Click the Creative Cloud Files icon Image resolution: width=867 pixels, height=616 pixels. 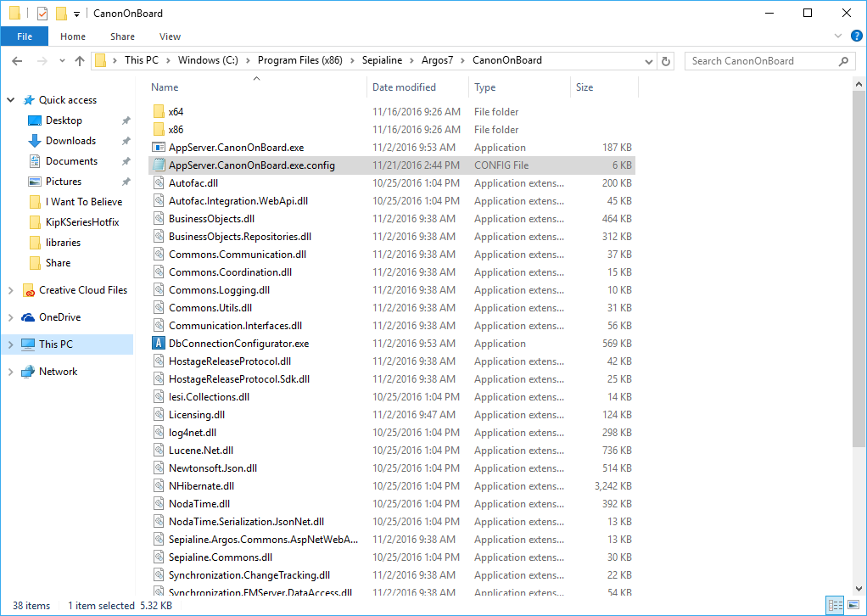[29, 290]
